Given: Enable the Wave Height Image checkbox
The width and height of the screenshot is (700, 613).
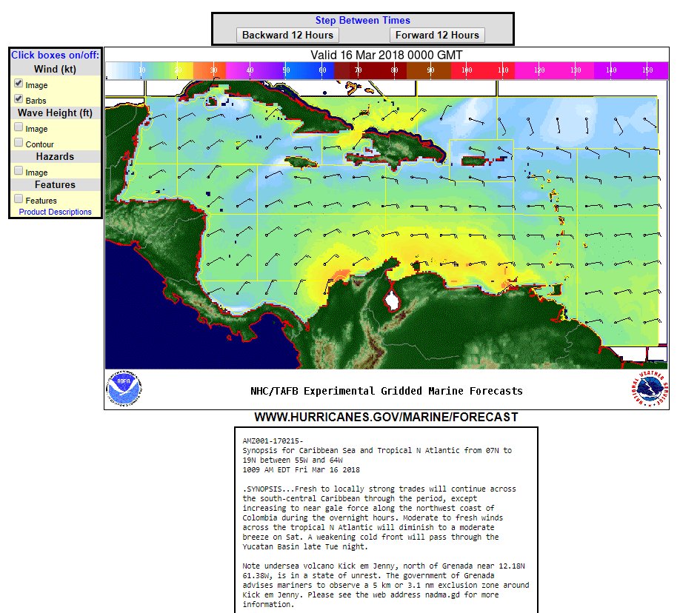Looking at the screenshot, I should [x=19, y=127].
